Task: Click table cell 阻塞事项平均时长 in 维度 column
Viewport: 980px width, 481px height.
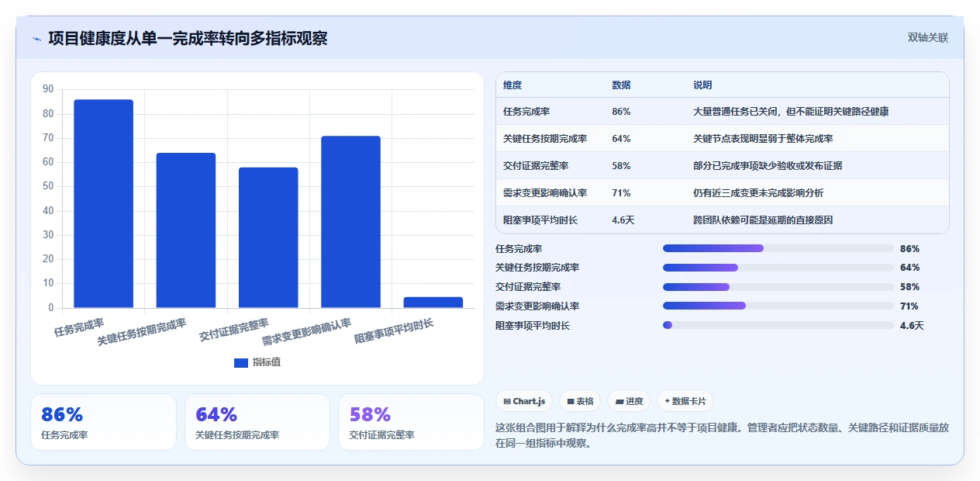Action: [x=540, y=220]
